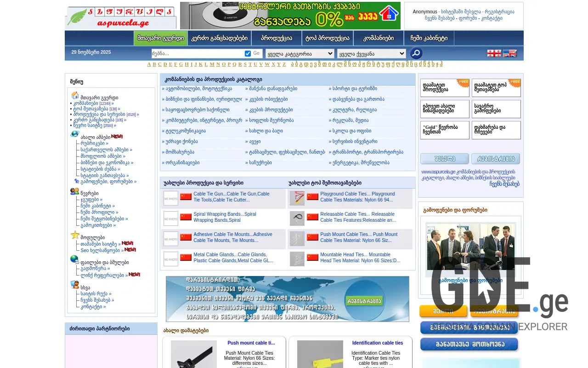Click the globe icon beside ახალი ამბები
The height and width of the screenshot is (368, 588).
pos(74,133)
